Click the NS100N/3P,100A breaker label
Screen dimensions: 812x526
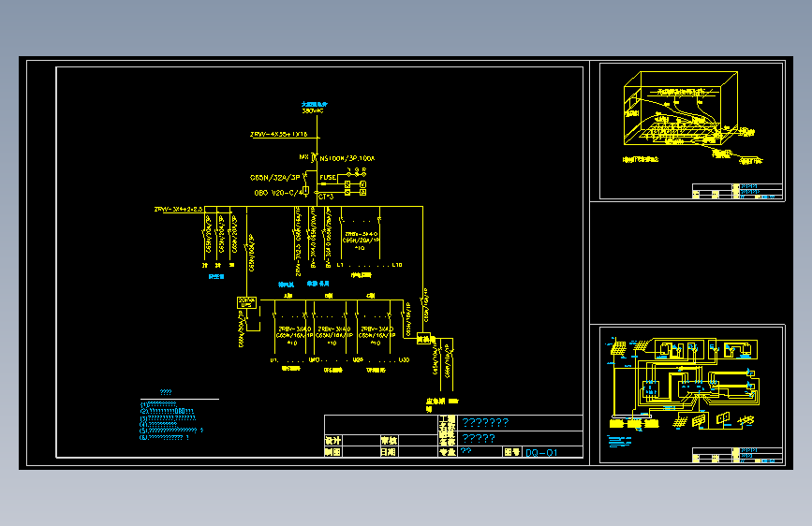point(347,158)
